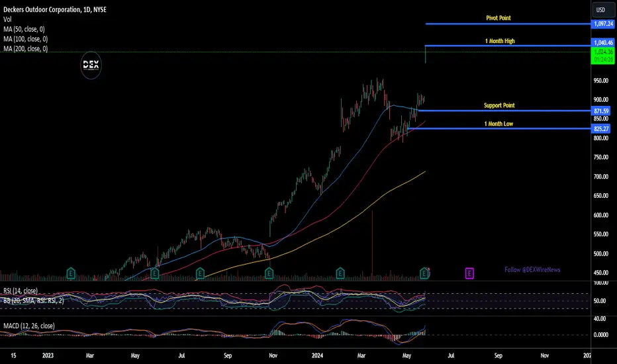Click the purple upcoming earnings E marker
Viewport: 617px width, 364px height.
469,273
